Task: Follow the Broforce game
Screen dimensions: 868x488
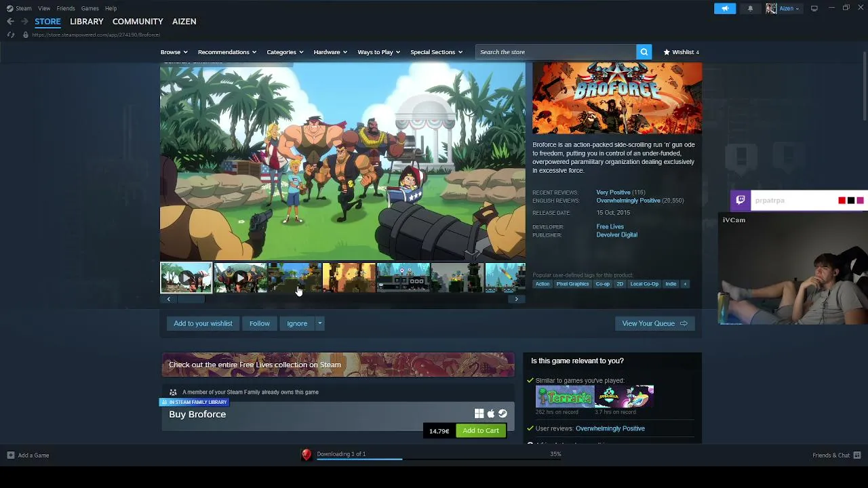Action: click(x=260, y=323)
